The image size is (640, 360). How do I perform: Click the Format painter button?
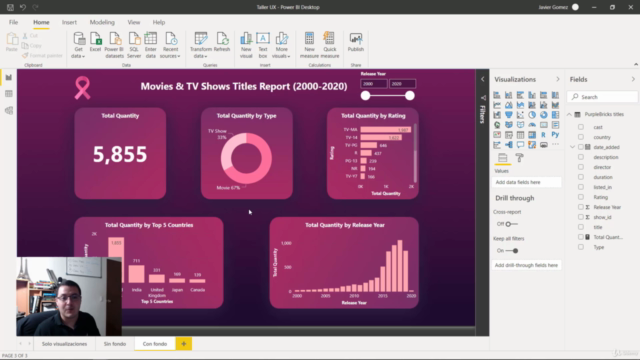click(x=42, y=56)
